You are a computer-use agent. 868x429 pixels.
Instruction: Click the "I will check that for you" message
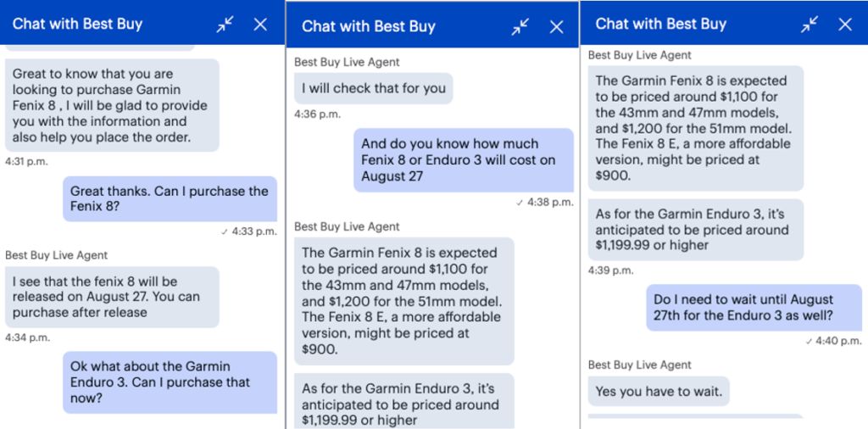[x=374, y=88]
